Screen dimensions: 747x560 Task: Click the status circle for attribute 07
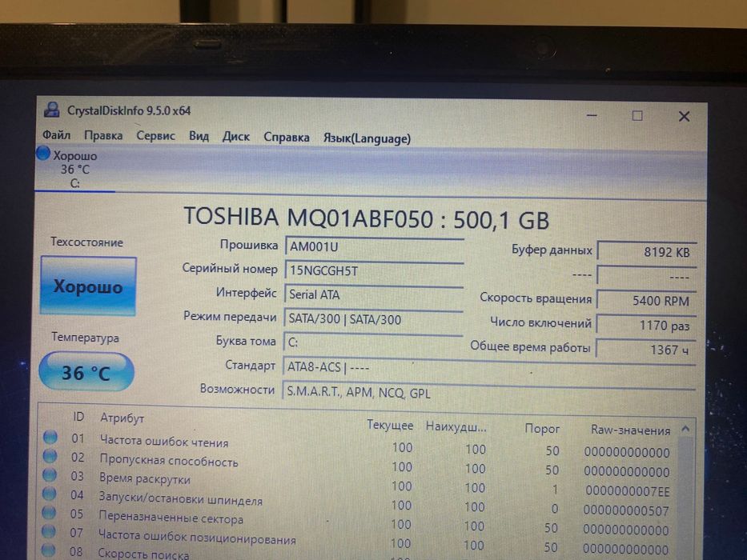pos(49,531)
